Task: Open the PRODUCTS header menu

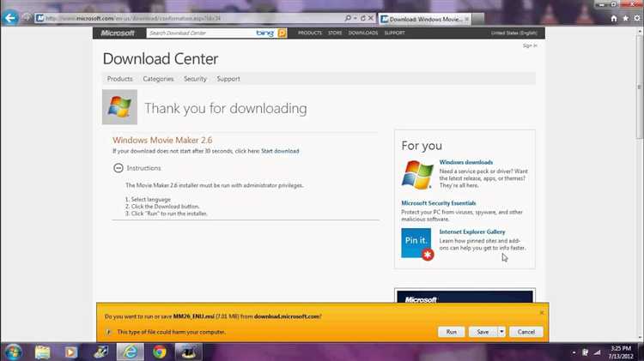Action: (x=310, y=33)
